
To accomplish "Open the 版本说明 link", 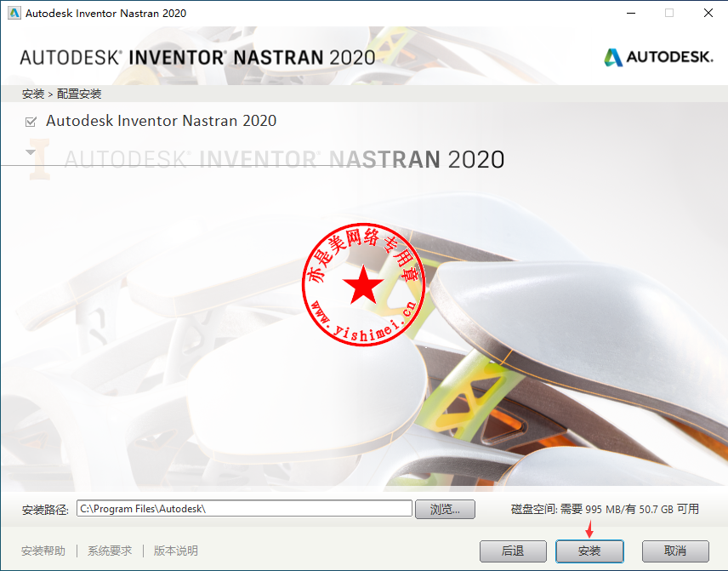I will click(175, 551).
